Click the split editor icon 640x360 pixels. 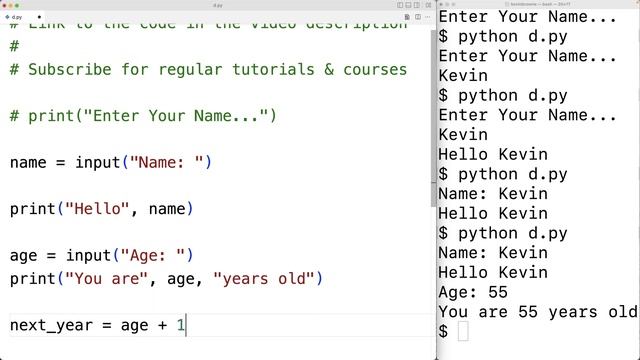tap(418, 17)
